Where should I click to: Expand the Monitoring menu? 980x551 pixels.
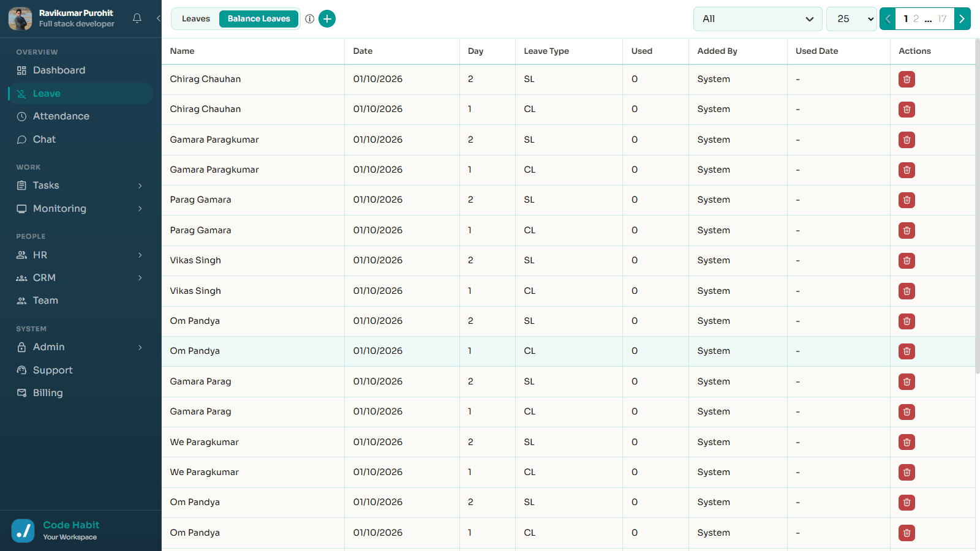(81, 209)
